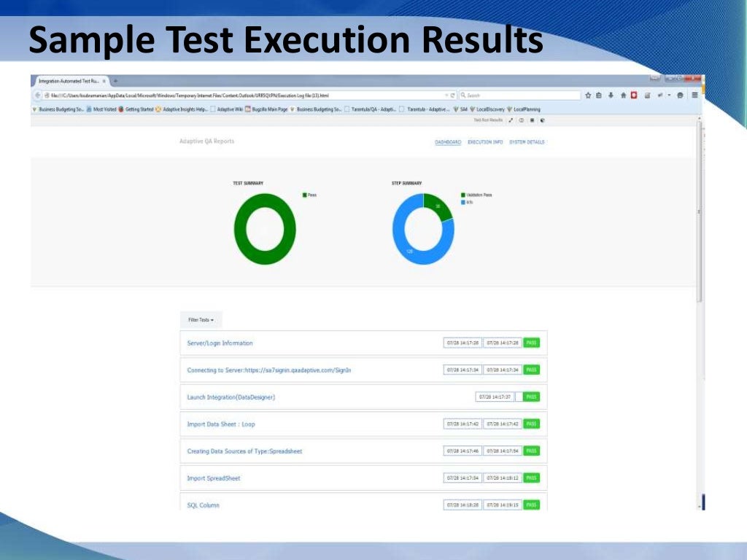Select the Integration Automated Test Ru.. browser tab
This screenshot has width=747, height=560.
(71, 81)
